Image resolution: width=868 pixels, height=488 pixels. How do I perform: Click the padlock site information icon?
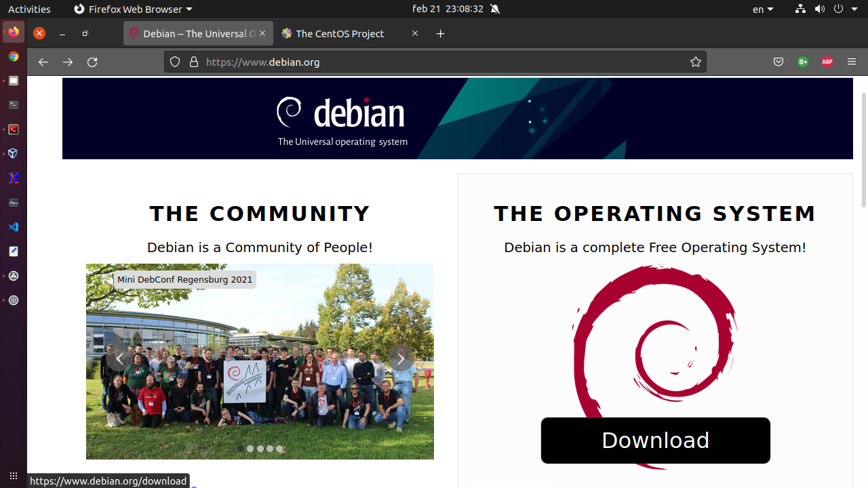click(194, 62)
